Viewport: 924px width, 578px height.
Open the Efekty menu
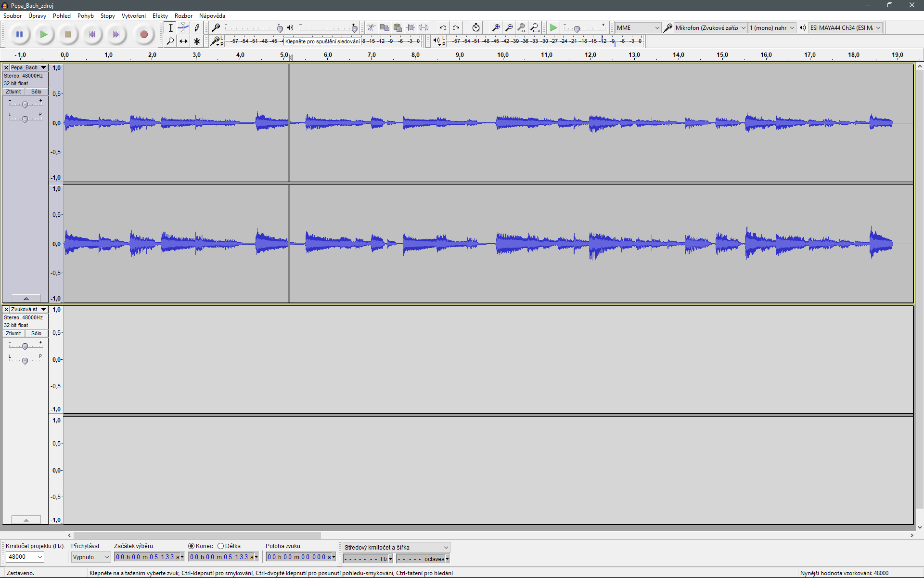160,16
